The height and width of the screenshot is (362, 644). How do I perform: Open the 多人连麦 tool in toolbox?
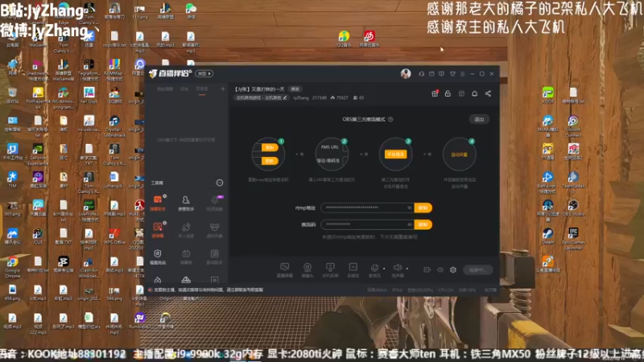(x=186, y=230)
